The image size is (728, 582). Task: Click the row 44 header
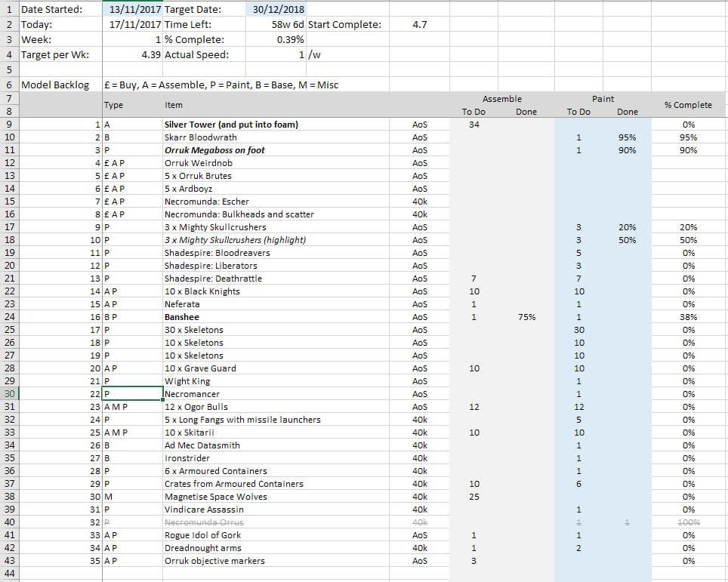(9, 574)
